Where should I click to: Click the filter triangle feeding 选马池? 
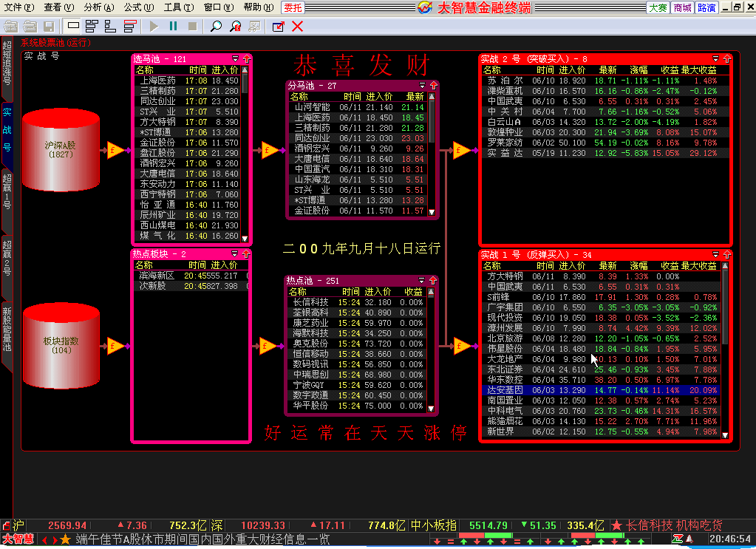point(115,151)
